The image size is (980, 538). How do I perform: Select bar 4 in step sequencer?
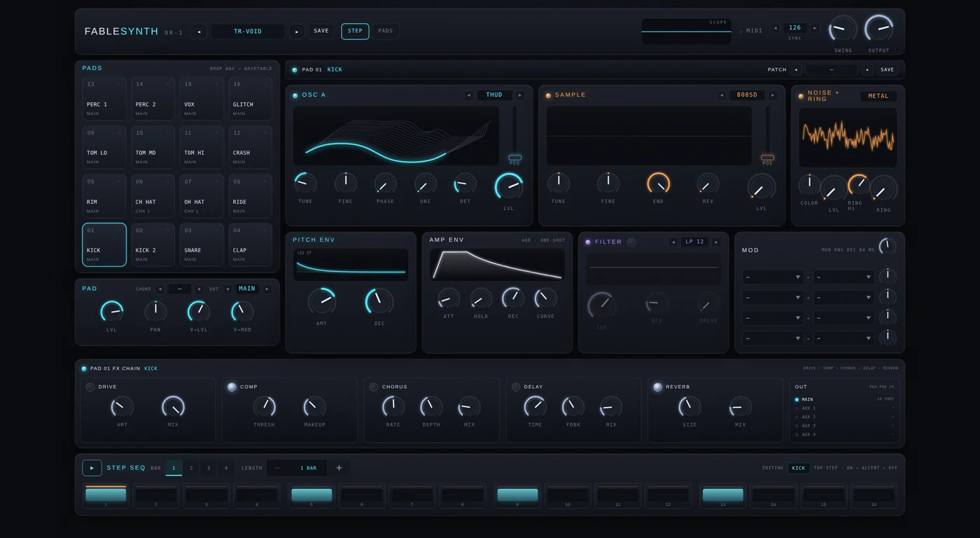coord(226,468)
